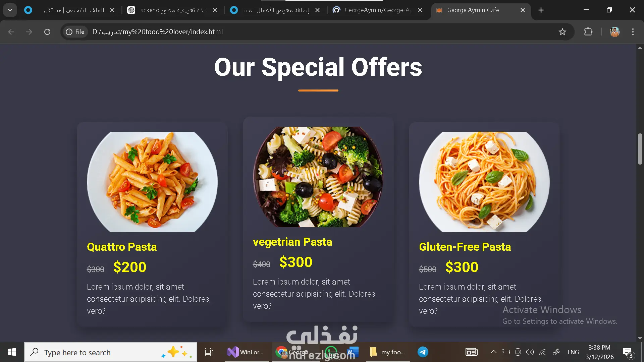Open Chrome three-dot menu

pyautogui.click(x=633, y=32)
